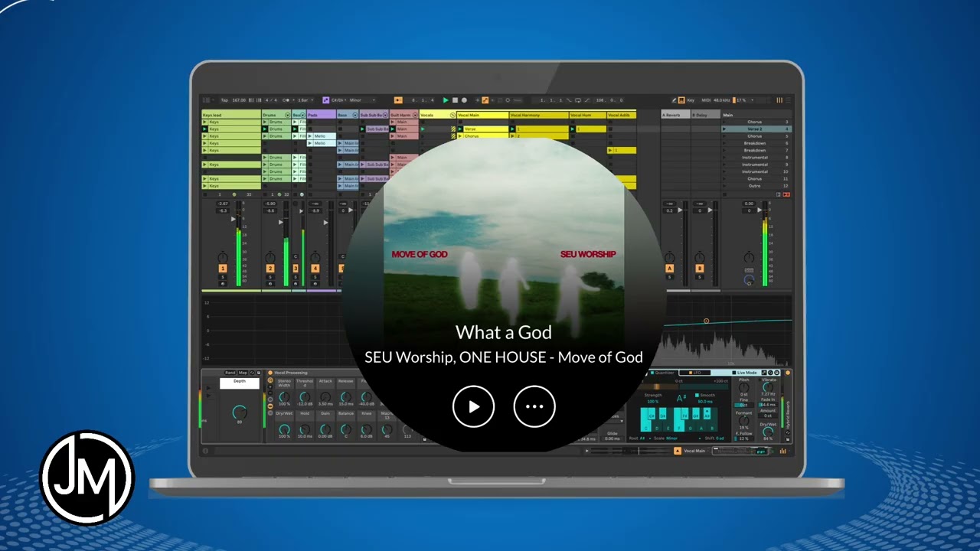
Task: Start Ableton transport with green play button
Action: pos(446,100)
